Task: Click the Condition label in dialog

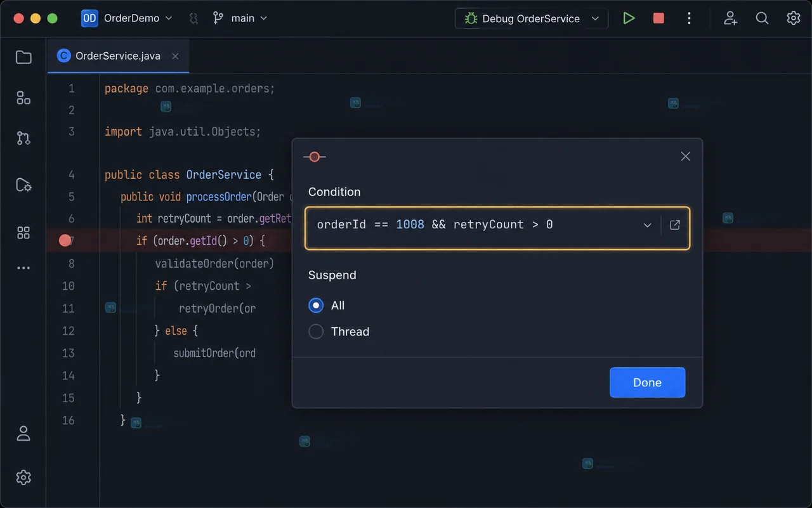Action: [334, 192]
